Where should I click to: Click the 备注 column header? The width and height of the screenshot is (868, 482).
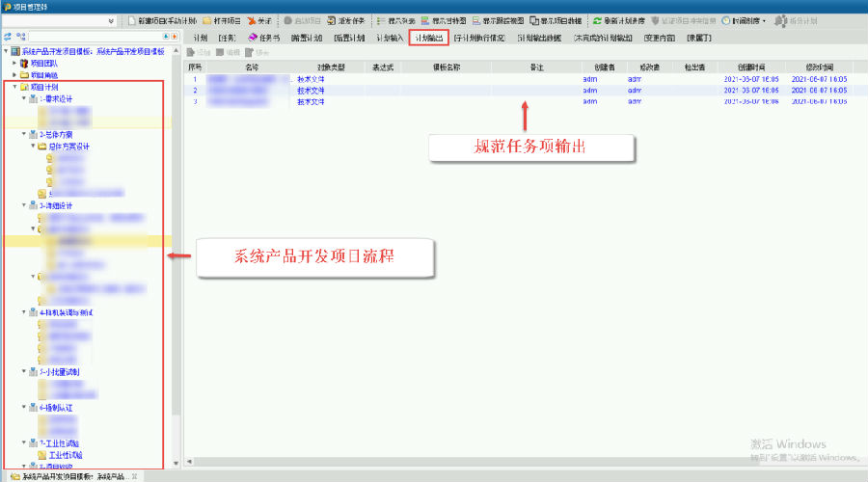click(x=536, y=67)
